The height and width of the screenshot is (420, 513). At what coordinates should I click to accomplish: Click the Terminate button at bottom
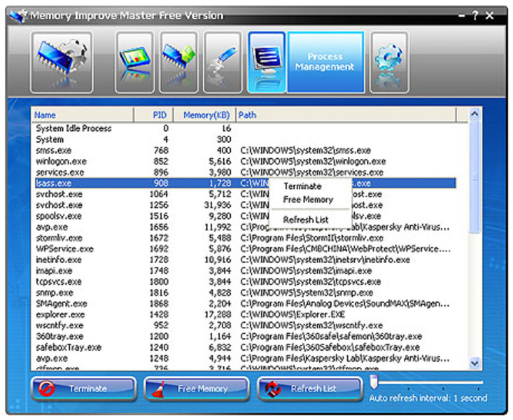click(x=84, y=388)
